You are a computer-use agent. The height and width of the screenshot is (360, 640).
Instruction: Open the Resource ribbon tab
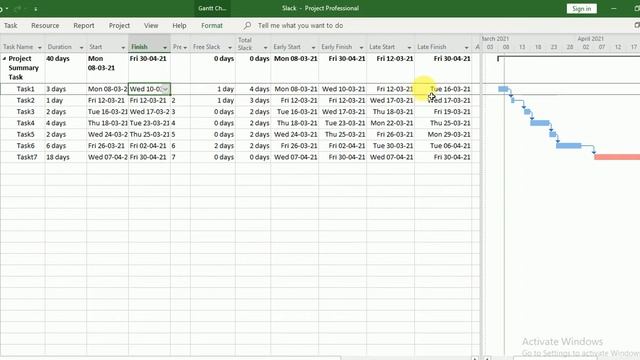click(x=45, y=25)
